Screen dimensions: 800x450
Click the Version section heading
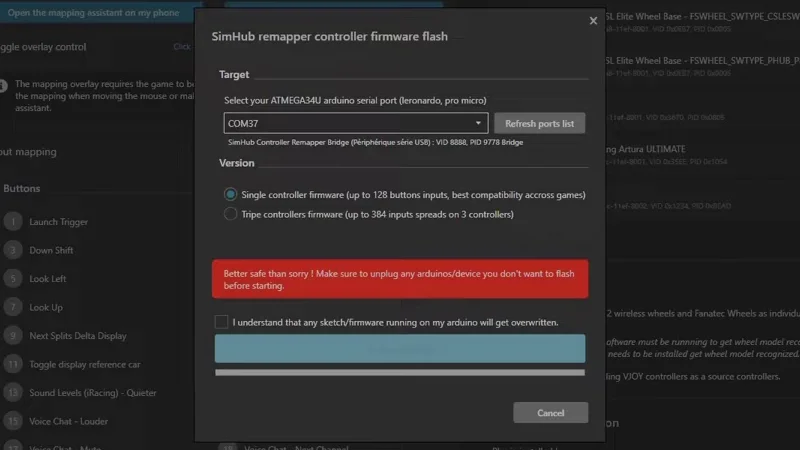point(236,163)
